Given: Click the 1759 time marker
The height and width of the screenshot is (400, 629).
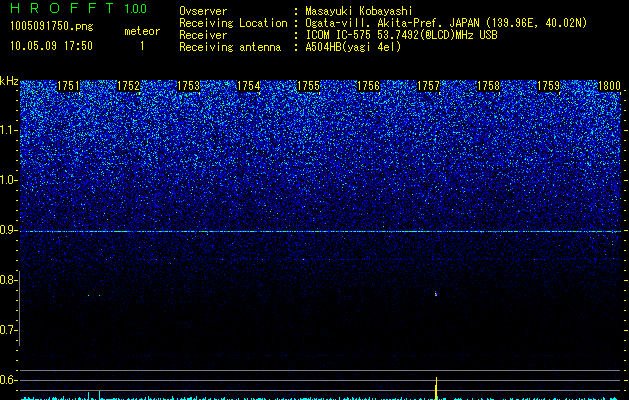Looking at the screenshot, I should tap(548, 86).
